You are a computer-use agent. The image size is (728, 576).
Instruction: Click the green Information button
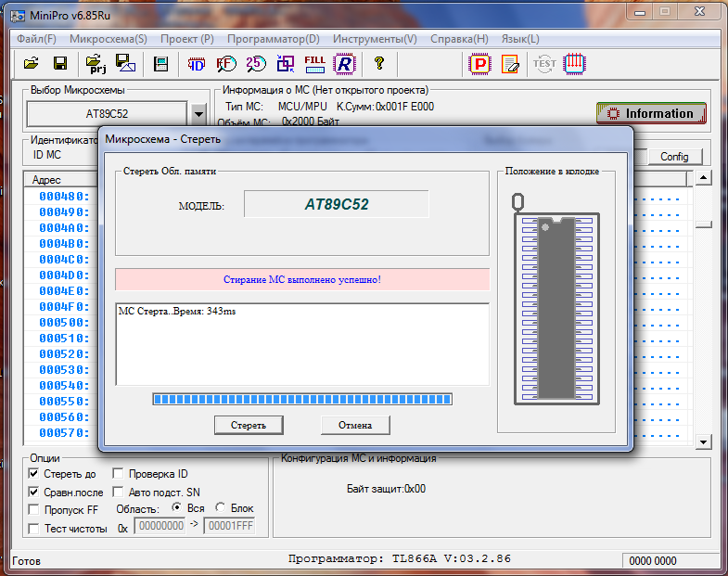651,113
